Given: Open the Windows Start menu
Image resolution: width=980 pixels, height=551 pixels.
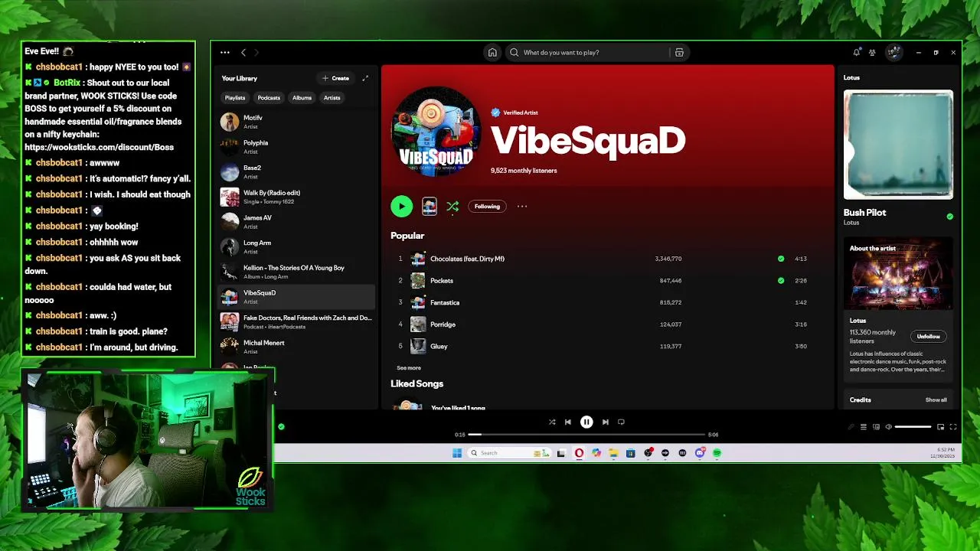Looking at the screenshot, I should pyautogui.click(x=457, y=453).
